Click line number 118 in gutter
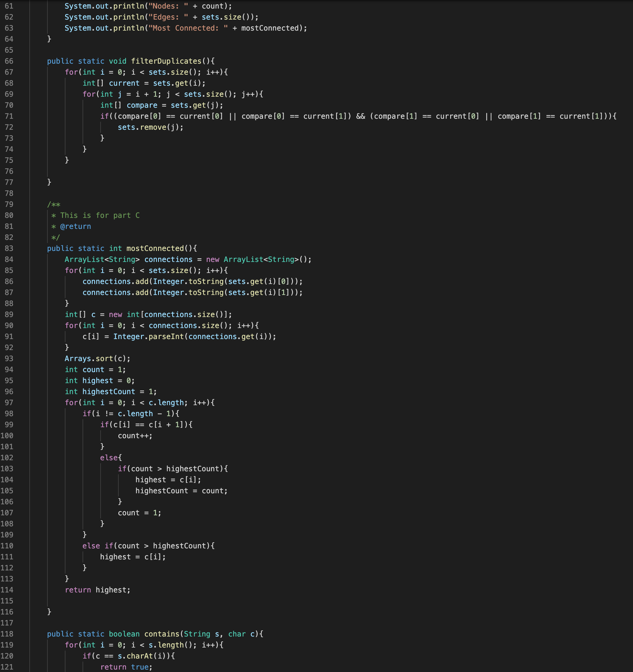The height and width of the screenshot is (672, 633). click(x=7, y=634)
